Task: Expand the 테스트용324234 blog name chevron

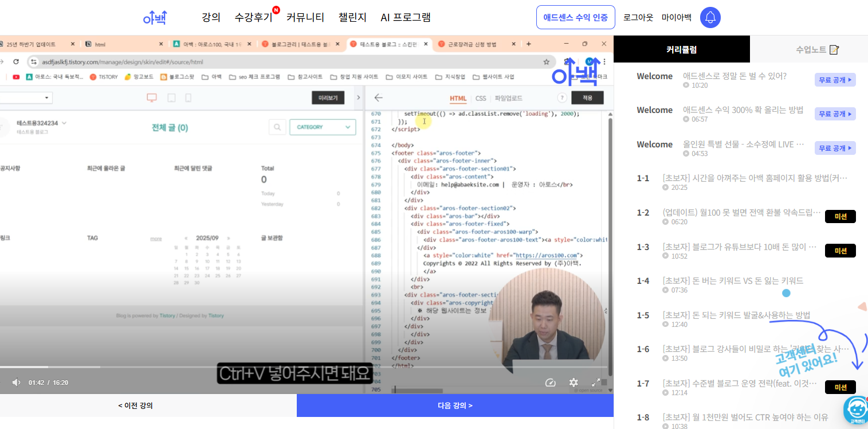Action: (64, 123)
